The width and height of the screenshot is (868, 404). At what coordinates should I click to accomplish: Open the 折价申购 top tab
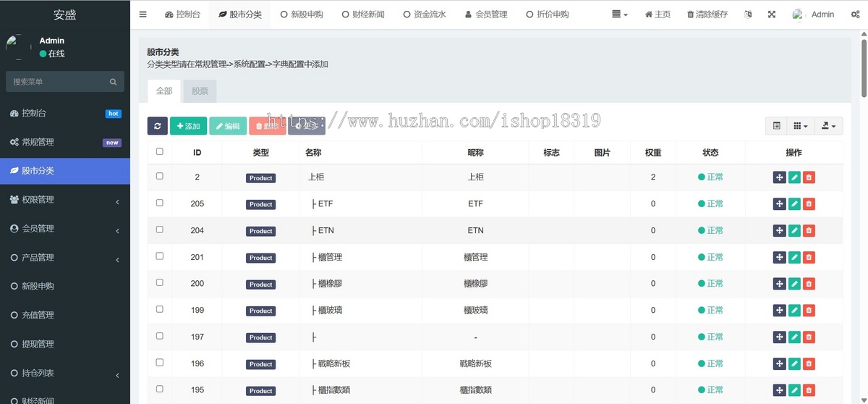pyautogui.click(x=548, y=14)
